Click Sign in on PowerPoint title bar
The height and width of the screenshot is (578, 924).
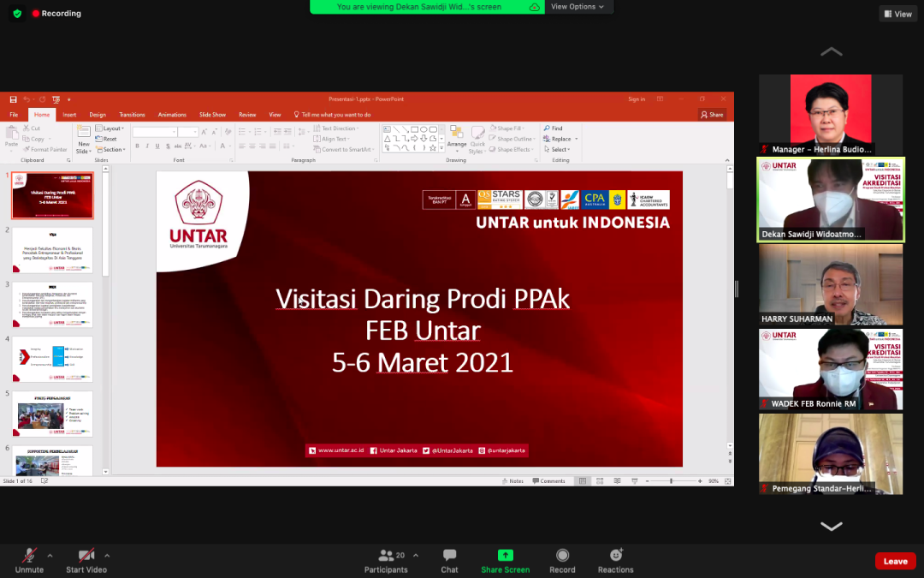pyautogui.click(x=637, y=99)
